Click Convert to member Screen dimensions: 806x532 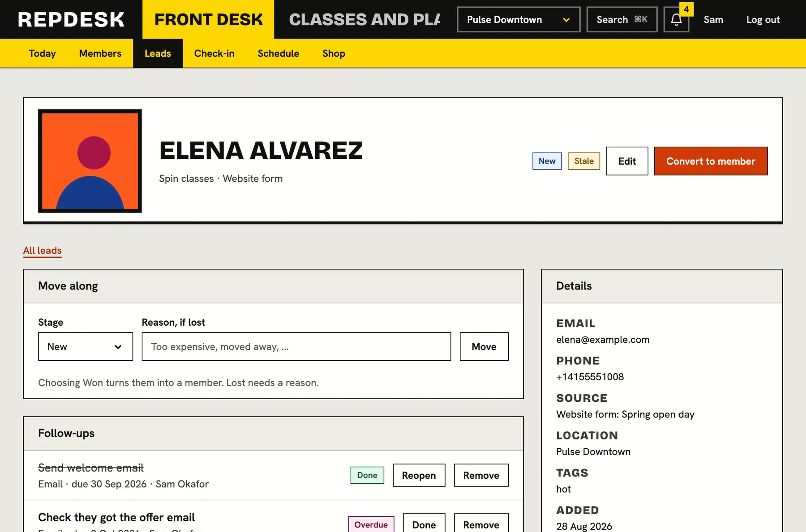point(711,161)
